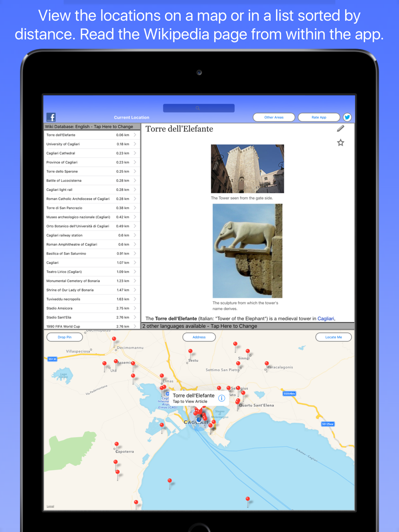
Task: Open Cagliari railway station entry
Action: [x=92, y=235]
